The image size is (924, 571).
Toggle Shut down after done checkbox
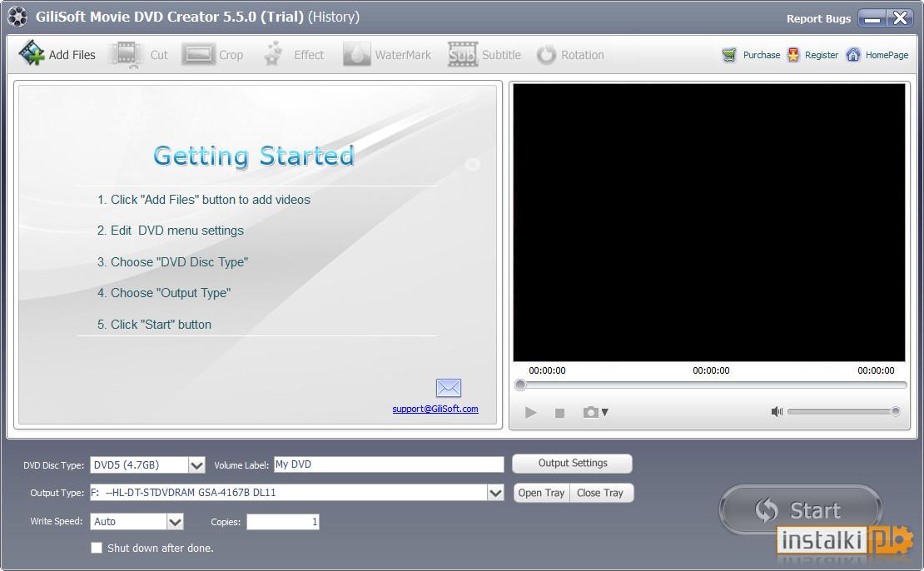pos(97,548)
